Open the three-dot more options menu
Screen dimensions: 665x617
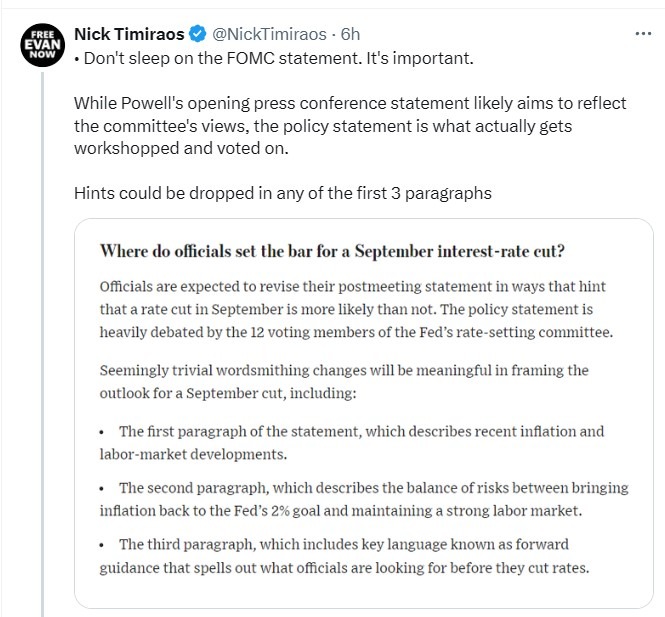tap(644, 33)
